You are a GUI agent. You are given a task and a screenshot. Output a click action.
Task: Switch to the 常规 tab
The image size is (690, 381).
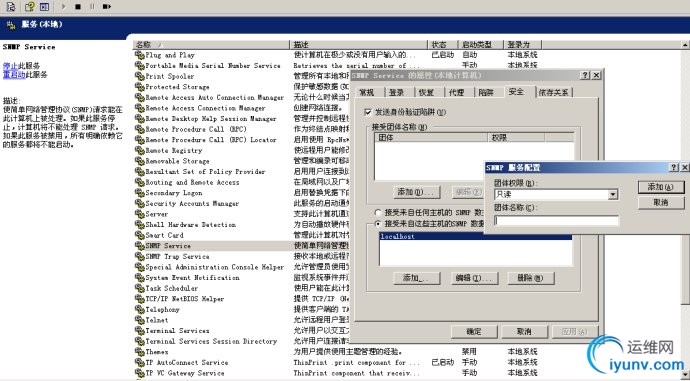tap(367, 92)
